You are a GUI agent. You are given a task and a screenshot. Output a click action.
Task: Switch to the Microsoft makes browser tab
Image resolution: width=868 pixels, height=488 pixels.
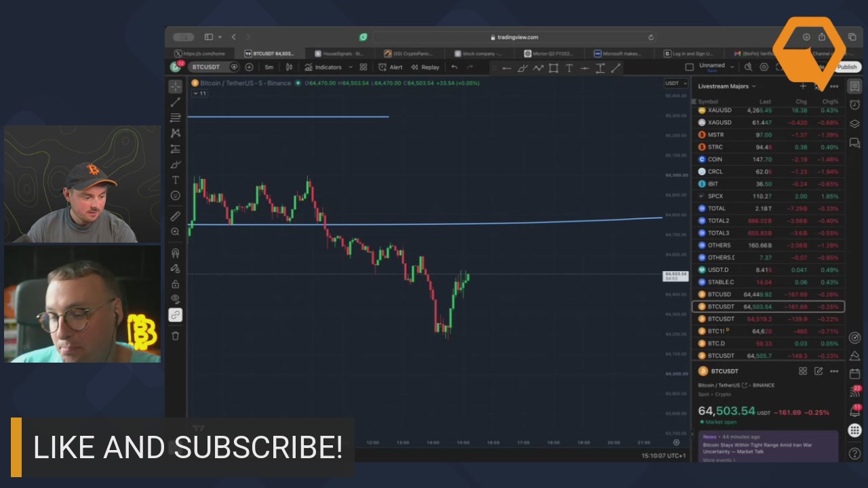pos(620,54)
